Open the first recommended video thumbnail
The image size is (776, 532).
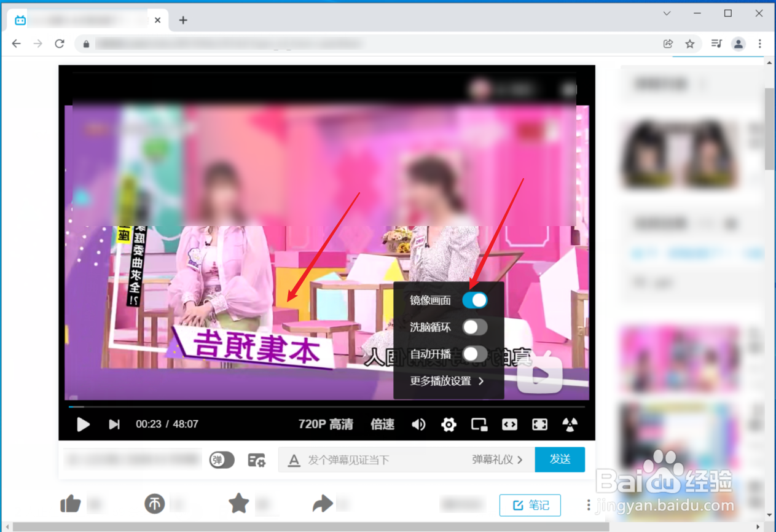(680, 155)
